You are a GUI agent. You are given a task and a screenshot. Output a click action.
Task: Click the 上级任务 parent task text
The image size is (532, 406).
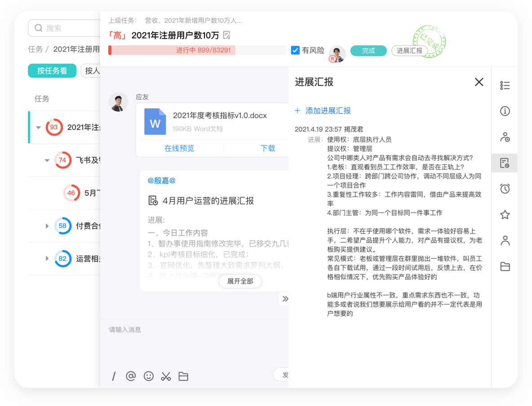(x=175, y=20)
